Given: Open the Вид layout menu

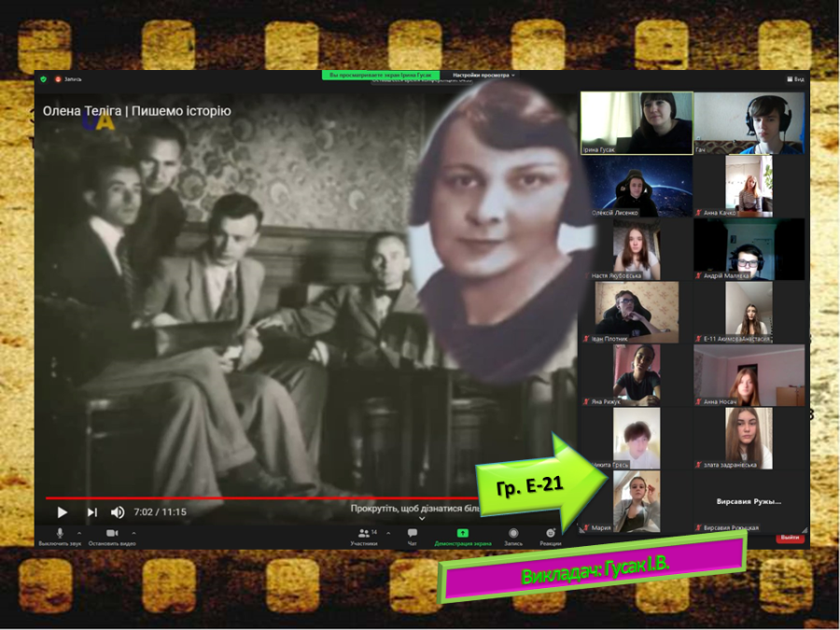Looking at the screenshot, I should pyautogui.click(x=795, y=79).
